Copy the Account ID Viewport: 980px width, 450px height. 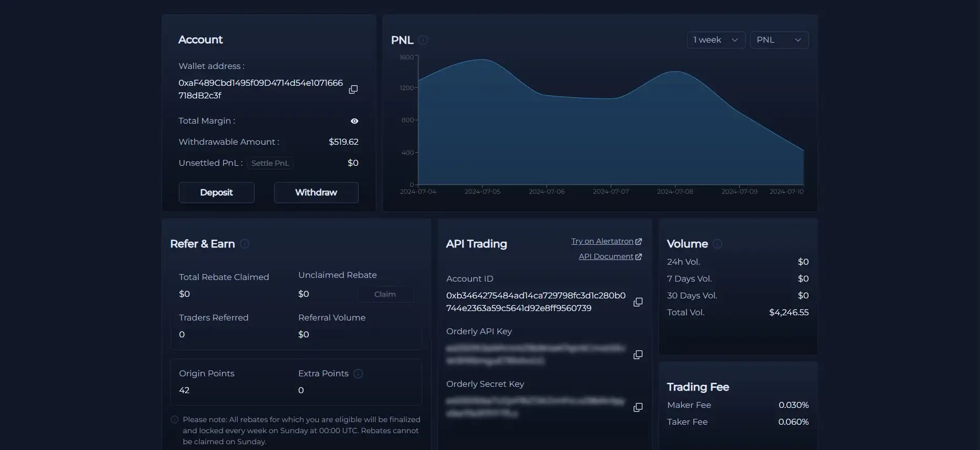638,302
